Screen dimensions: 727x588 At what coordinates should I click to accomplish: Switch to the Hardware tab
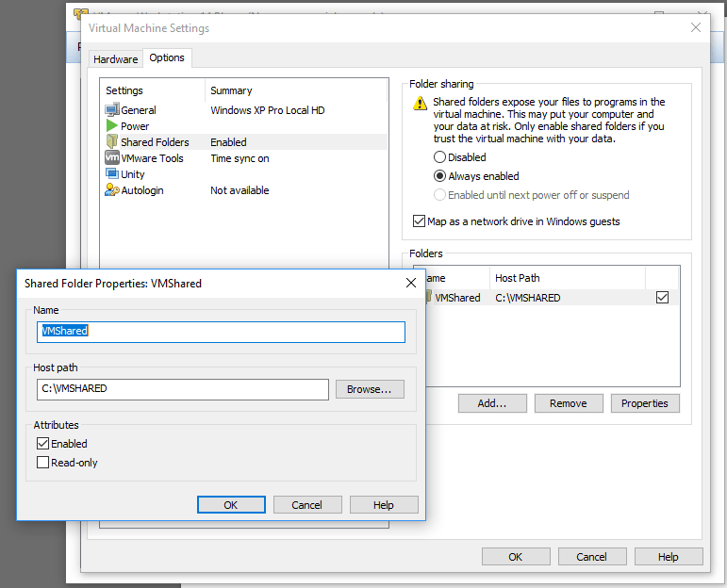[115, 59]
